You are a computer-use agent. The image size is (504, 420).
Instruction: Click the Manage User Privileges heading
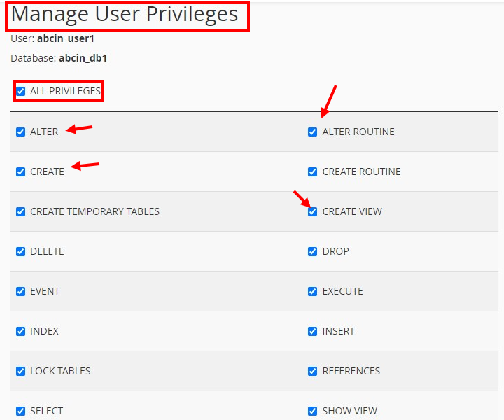[x=125, y=15]
